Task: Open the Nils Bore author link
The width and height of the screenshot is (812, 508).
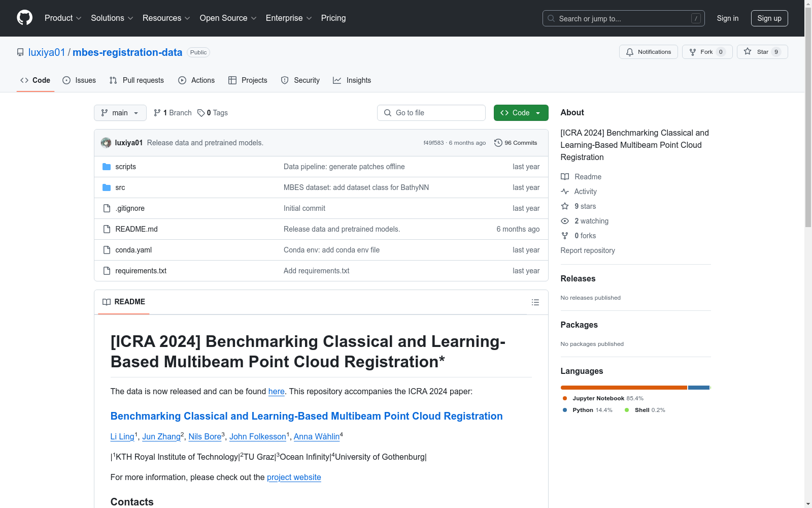Action: pos(205,436)
